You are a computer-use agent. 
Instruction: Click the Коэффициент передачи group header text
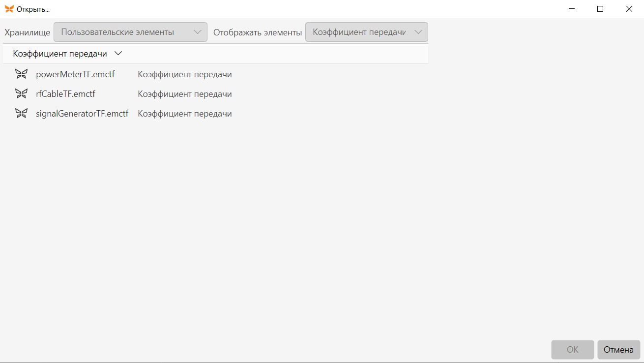60,54
